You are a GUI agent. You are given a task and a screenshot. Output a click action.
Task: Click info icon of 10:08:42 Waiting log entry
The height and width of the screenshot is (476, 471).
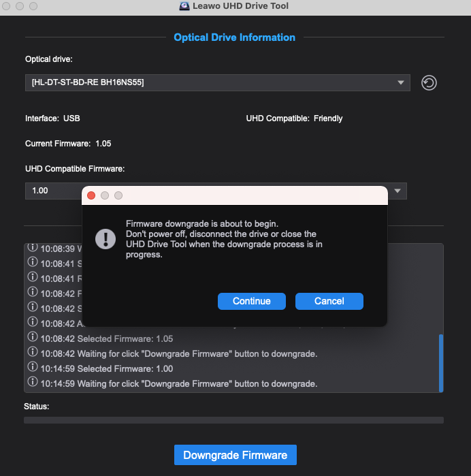pyautogui.click(x=32, y=353)
